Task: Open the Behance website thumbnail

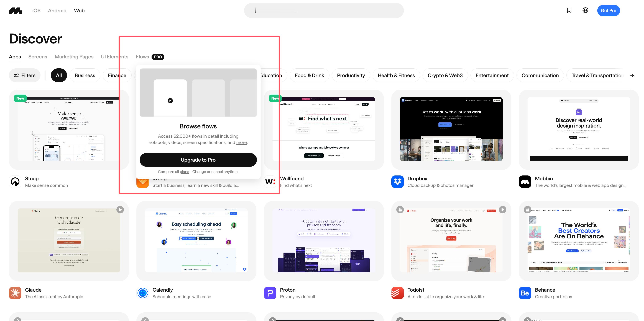Action: 579,240
